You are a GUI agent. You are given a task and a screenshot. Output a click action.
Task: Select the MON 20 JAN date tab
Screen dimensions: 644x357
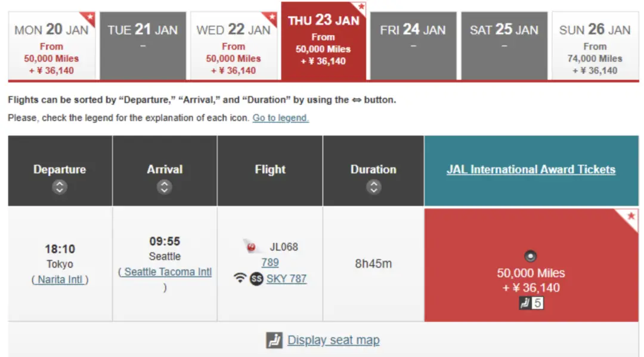click(x=51, y=46)
